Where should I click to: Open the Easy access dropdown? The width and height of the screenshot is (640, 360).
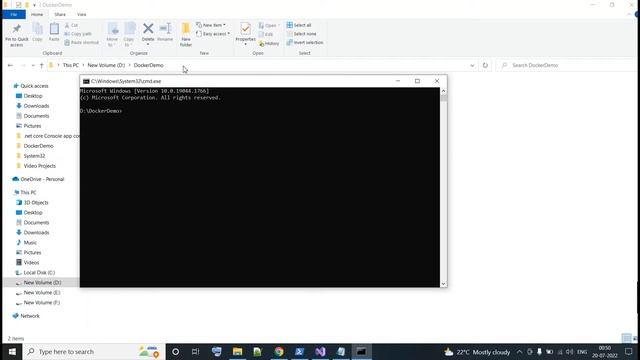point(213,34)
